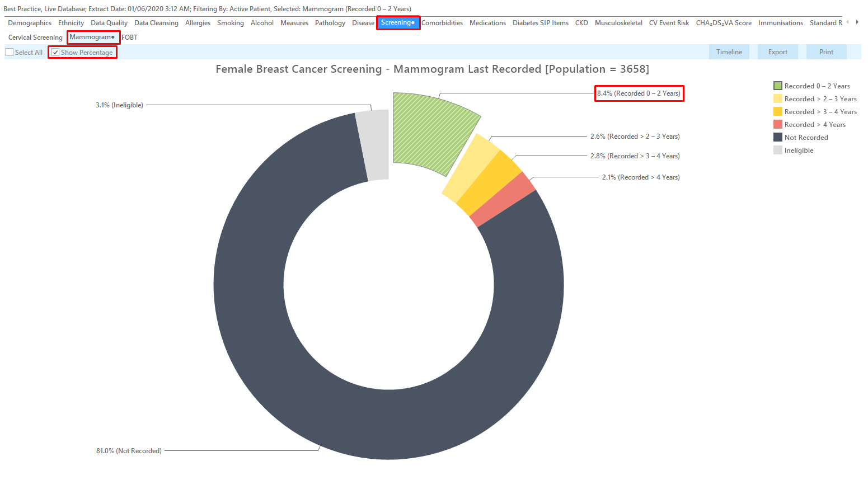Viewport: 868px width, 494px height.
Task: Open the Comorbidities tab
Action: (x=442, y=23)
